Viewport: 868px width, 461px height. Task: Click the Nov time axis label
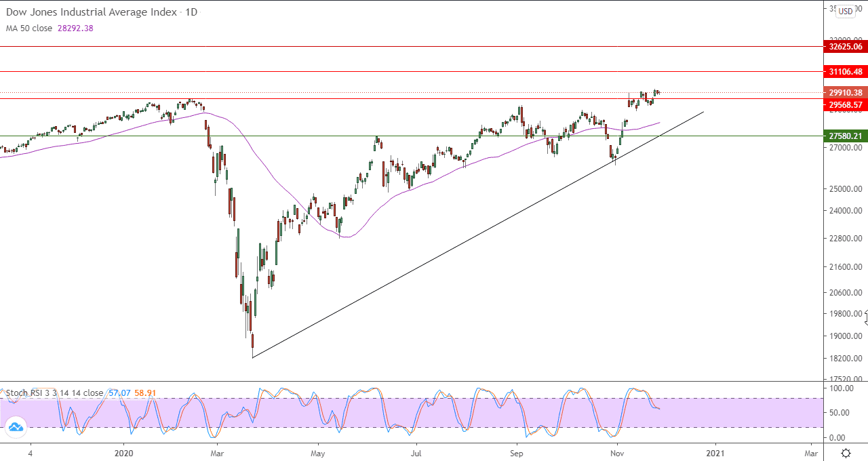coord(617,453)
